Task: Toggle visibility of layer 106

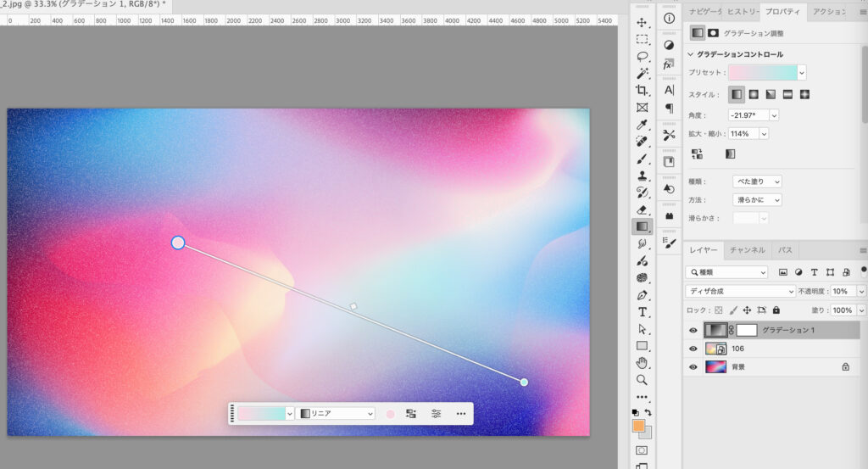Action: pyautogui.click(x=693, y=349)
